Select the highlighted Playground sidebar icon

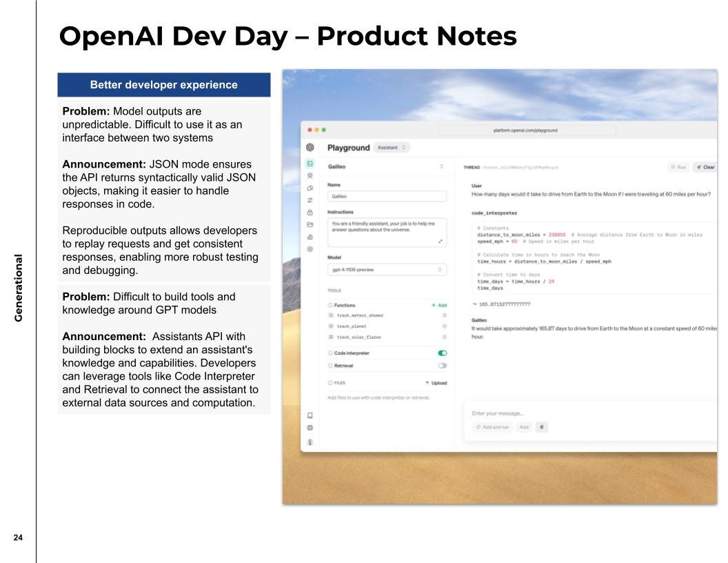coord(310,164)
